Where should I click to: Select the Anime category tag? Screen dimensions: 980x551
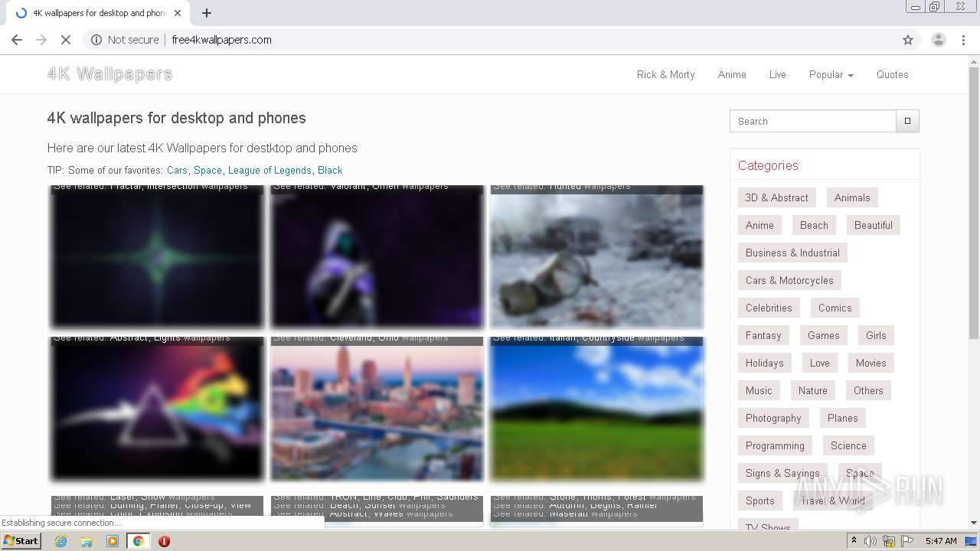(759, 225)
